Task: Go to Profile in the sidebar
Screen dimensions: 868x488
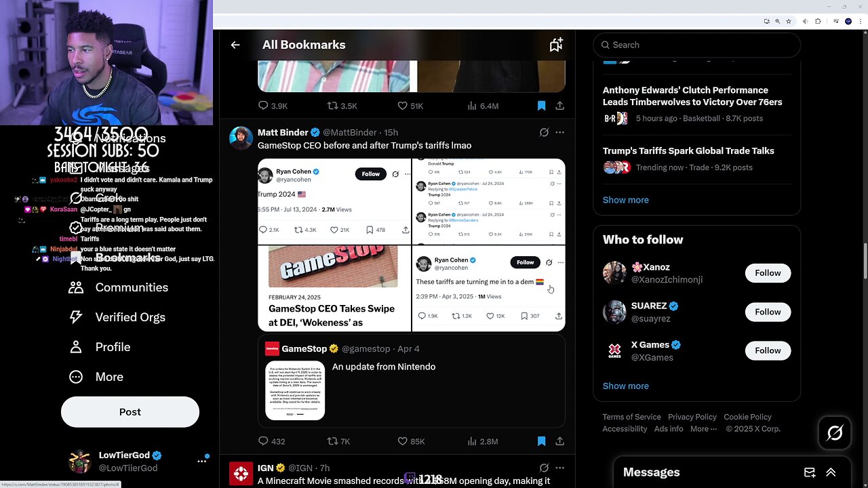Action: [x=99, y=347]
